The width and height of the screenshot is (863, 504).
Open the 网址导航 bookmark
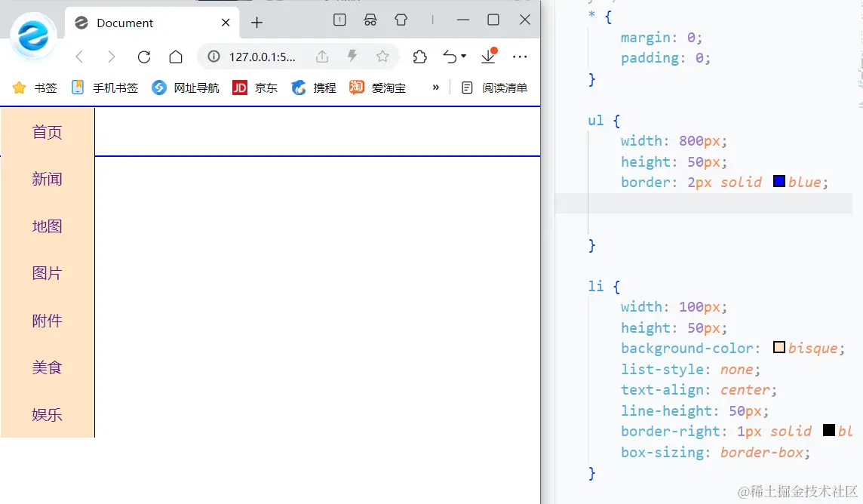click(186, 88)
